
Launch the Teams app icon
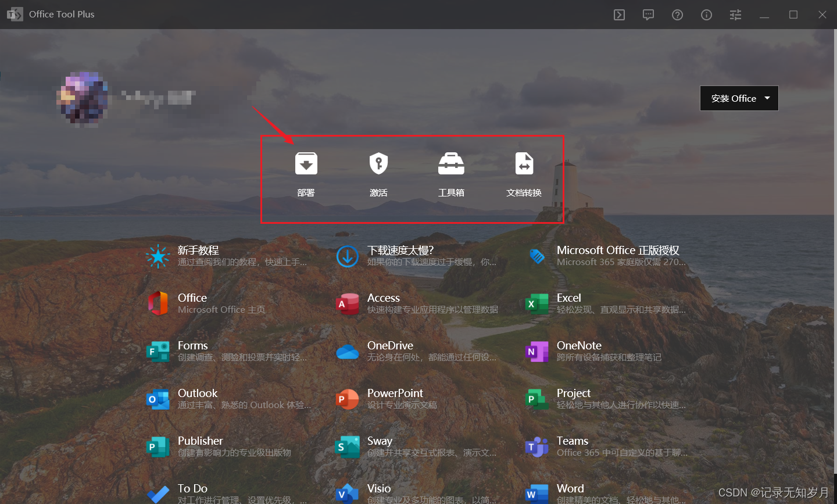(537, 446)
